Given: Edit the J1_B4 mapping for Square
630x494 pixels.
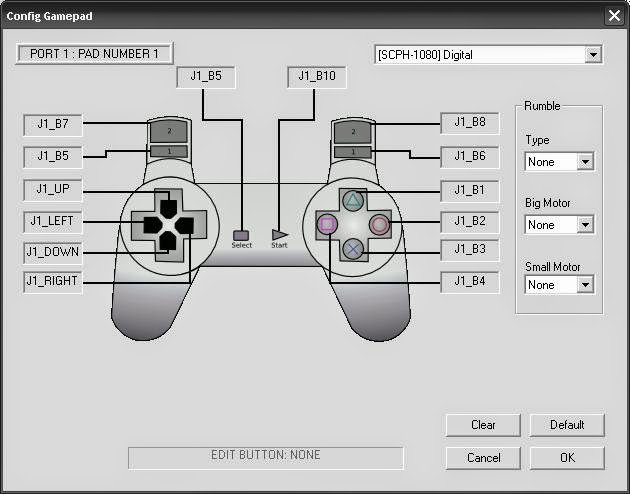Looking at the screenshot, I should pos(470,282).
